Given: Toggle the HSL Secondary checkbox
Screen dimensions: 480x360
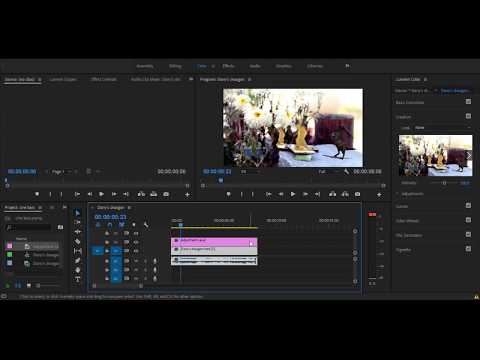Looking at the screenshot, I should tap(468, 235).
